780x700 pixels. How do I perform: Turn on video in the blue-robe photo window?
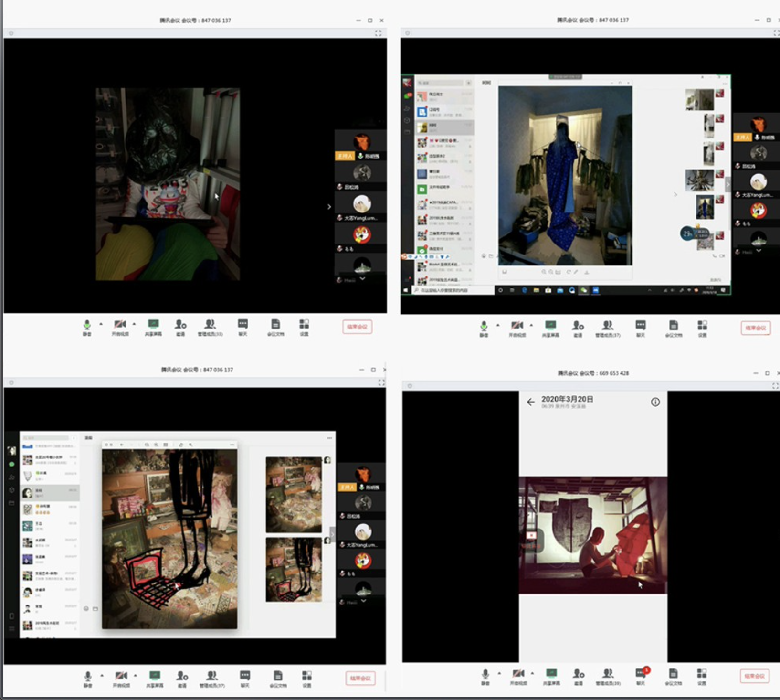(517, 329)
